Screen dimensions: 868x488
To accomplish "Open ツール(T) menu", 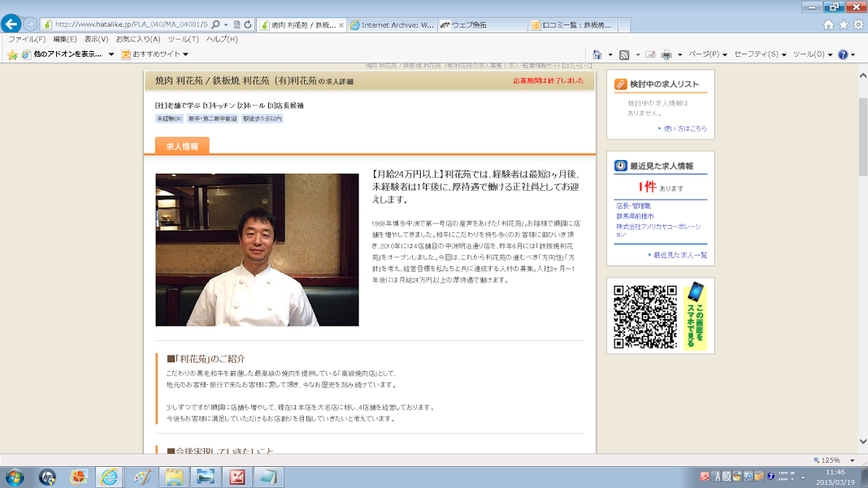I will tap(183, 39).
